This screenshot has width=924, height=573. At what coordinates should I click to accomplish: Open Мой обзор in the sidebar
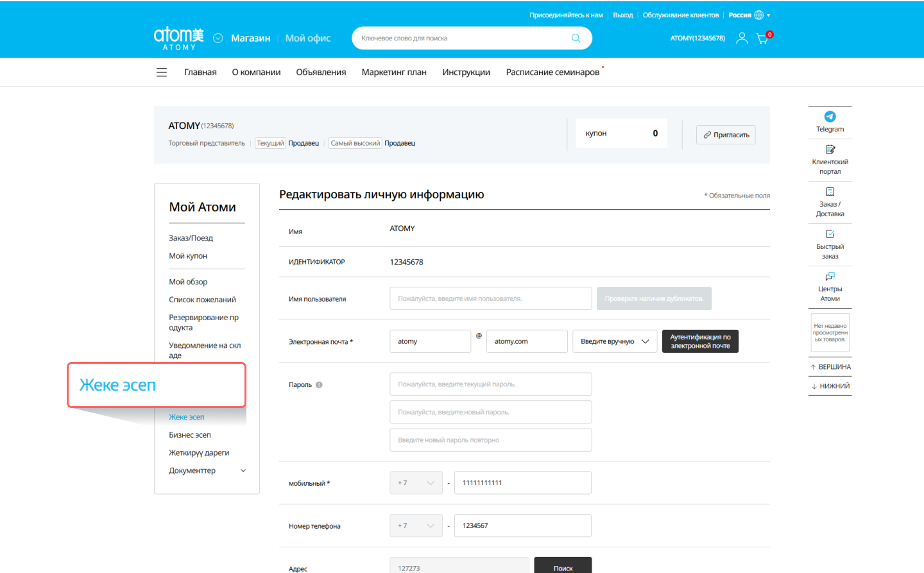tap(188, 282)
